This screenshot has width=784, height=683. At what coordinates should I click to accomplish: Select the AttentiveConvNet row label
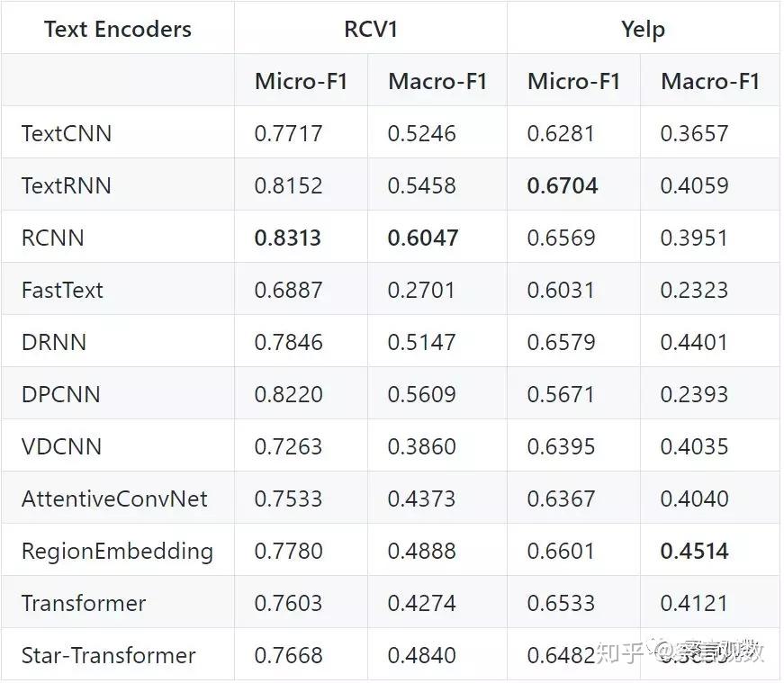[114, 499]
